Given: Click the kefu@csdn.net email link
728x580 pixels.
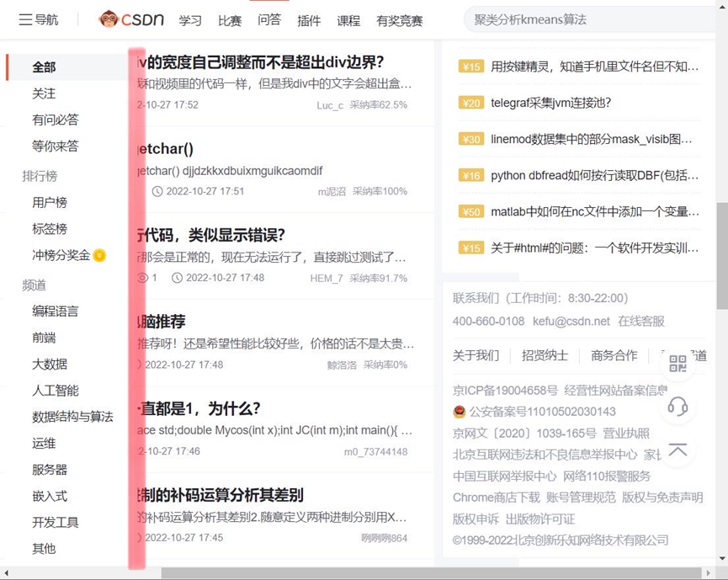Looking at the screenshot, I should pyautogui.click(x=571, y=321).
